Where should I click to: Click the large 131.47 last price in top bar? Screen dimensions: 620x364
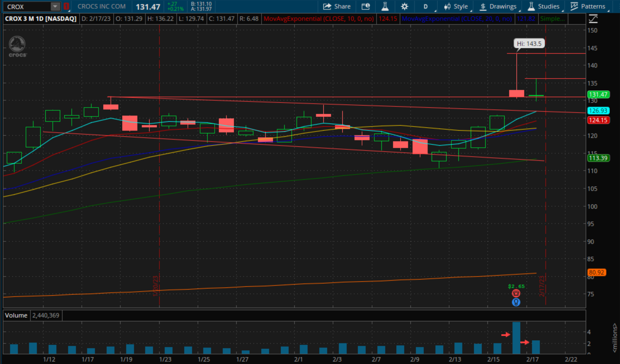(x=148, y=7)
